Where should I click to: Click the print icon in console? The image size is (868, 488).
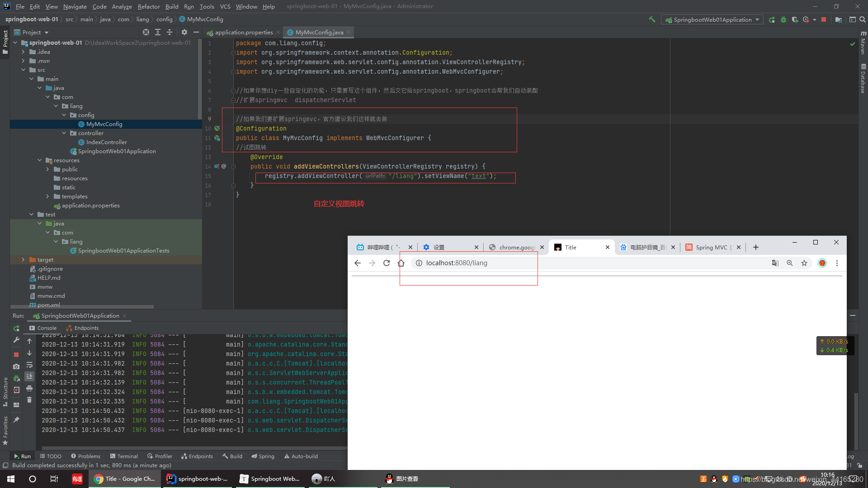(x=29, y=388)
